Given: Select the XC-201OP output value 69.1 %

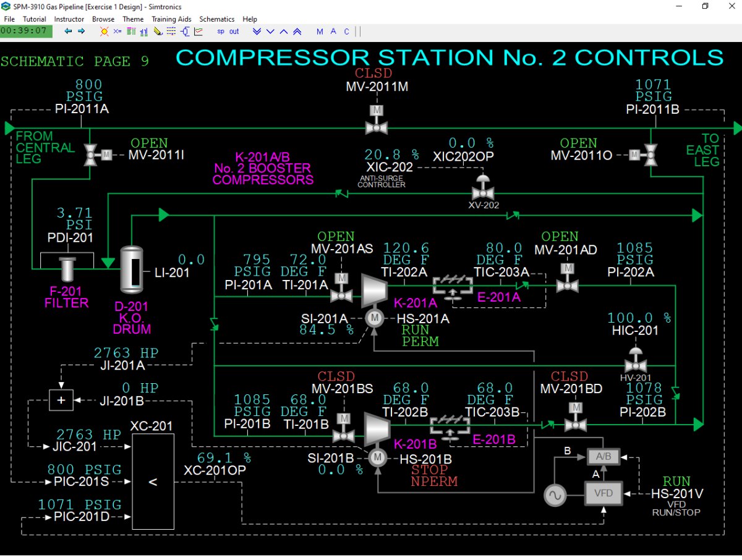Looking at the screenshot, I should [224, 458].
